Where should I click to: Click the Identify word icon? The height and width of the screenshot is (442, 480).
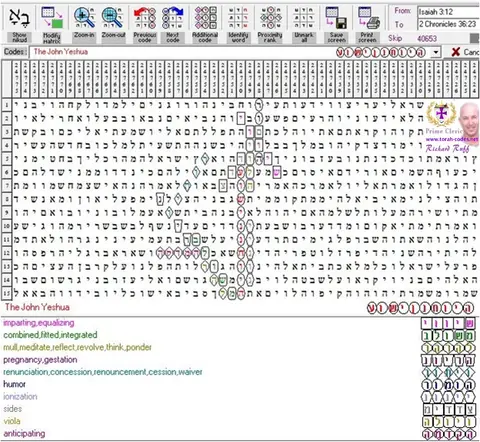coord(238,18)
